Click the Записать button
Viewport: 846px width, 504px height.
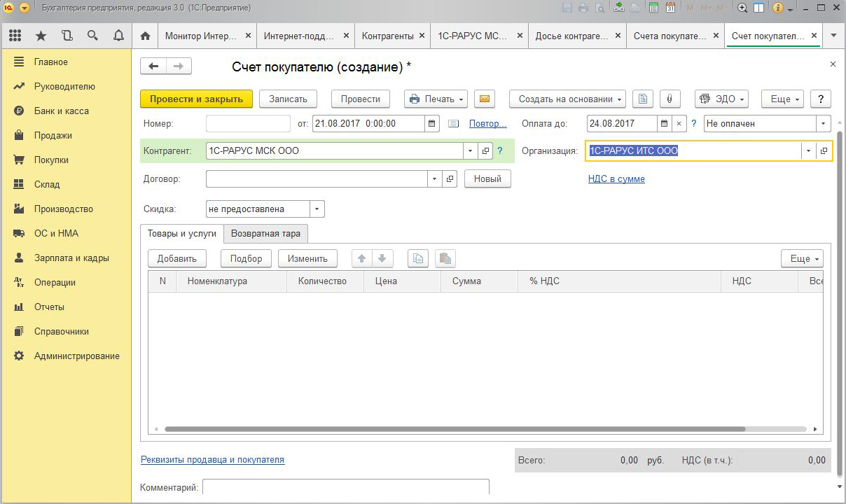point(288,99)
